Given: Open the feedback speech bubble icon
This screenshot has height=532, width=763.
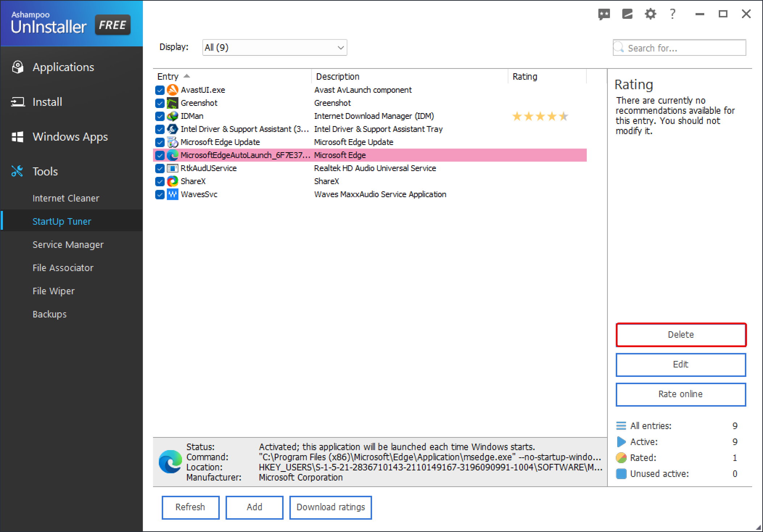Looking at the screenshot, I should 604,14.
